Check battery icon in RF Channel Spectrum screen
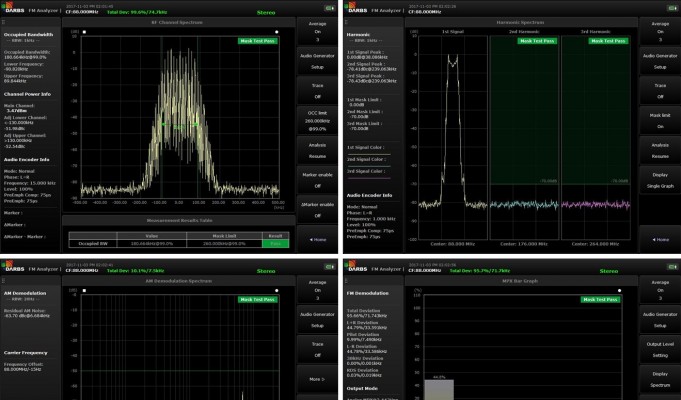Image resolution: width=681 pixels, height=400 pixels. pos(330,8)
